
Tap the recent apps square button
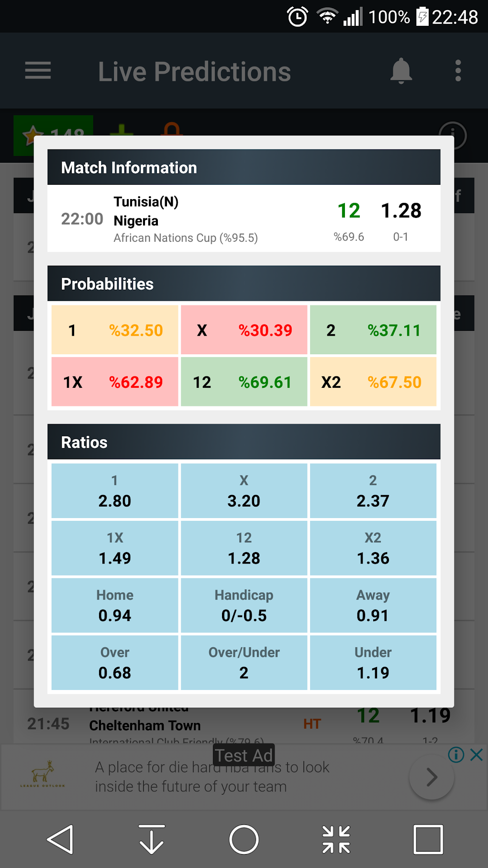(x=428, y=839)
